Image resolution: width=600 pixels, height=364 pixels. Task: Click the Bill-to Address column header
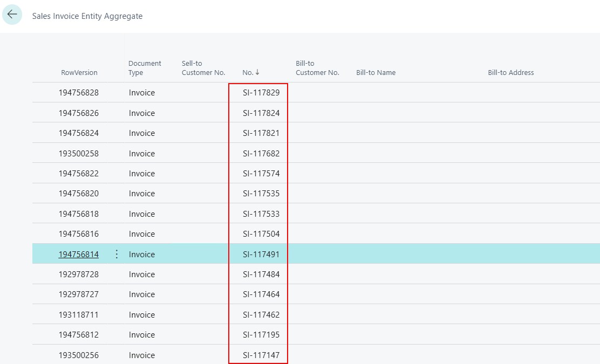click(510, 73)
